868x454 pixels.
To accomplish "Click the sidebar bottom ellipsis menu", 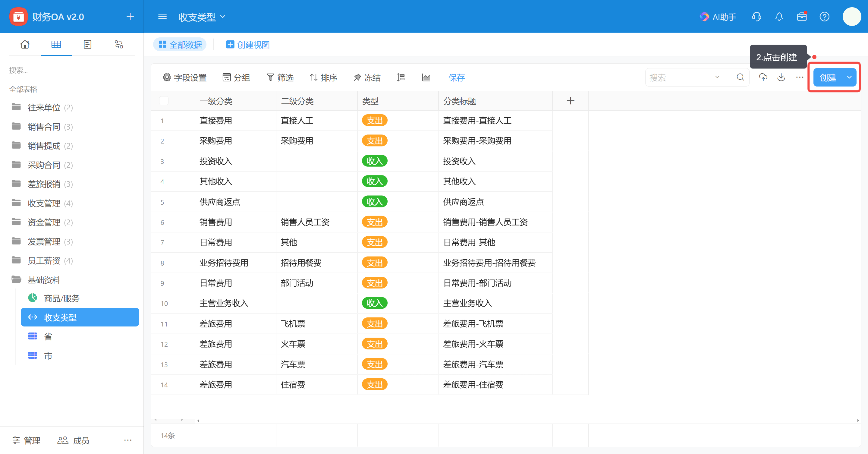I will click(128, 440).
